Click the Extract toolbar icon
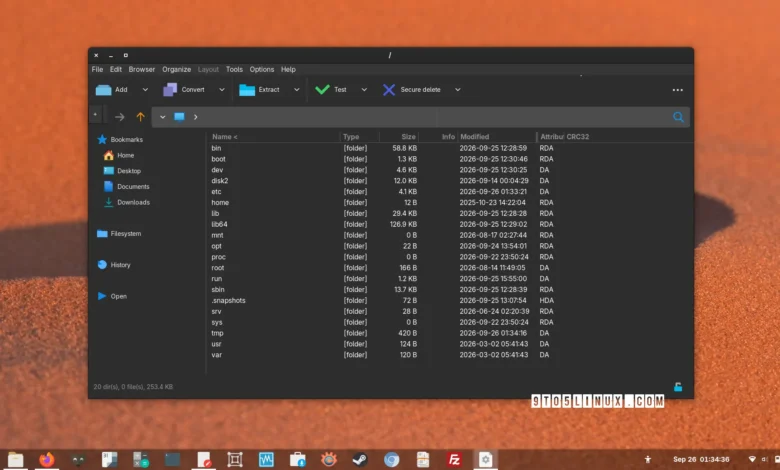780x470 pixels. click(247, 90)
